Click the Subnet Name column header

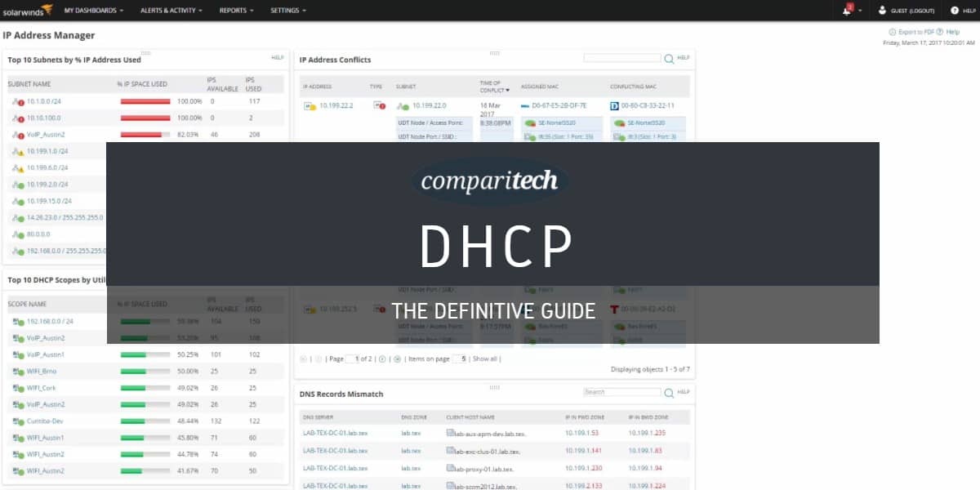pyautogui.click(x=29, y=84)
